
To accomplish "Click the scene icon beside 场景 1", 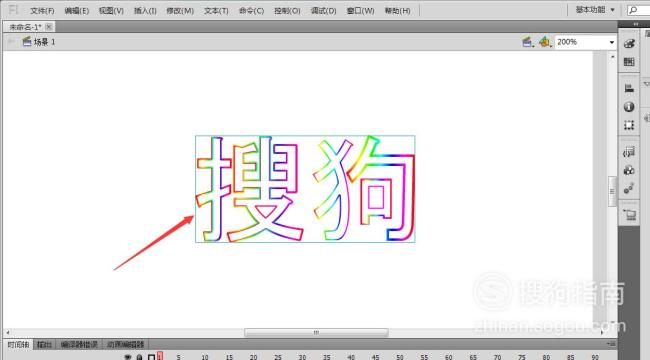I will click(27, 41).
